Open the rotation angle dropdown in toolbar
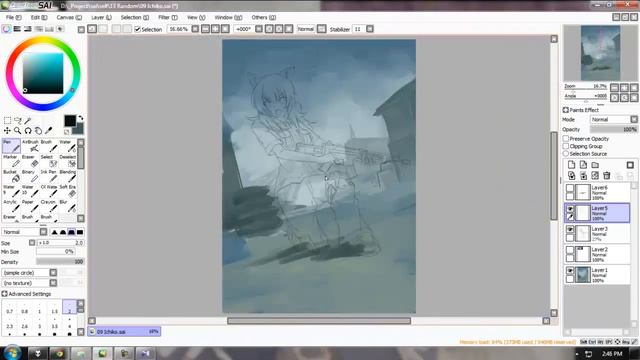This screenshot has height=360, width=640. pyautogui.click(x=259, y=29)
